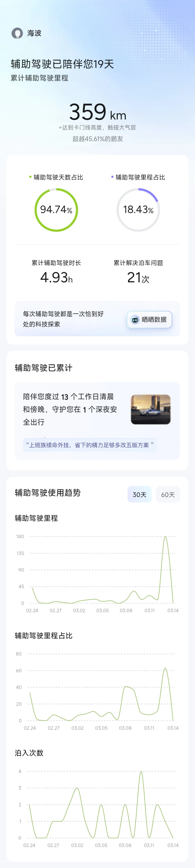This screenshot has width=195, height=868.
Task: Tap the 辅助驾驶使用趋势 section heading
Action: [x=48, y=493]
